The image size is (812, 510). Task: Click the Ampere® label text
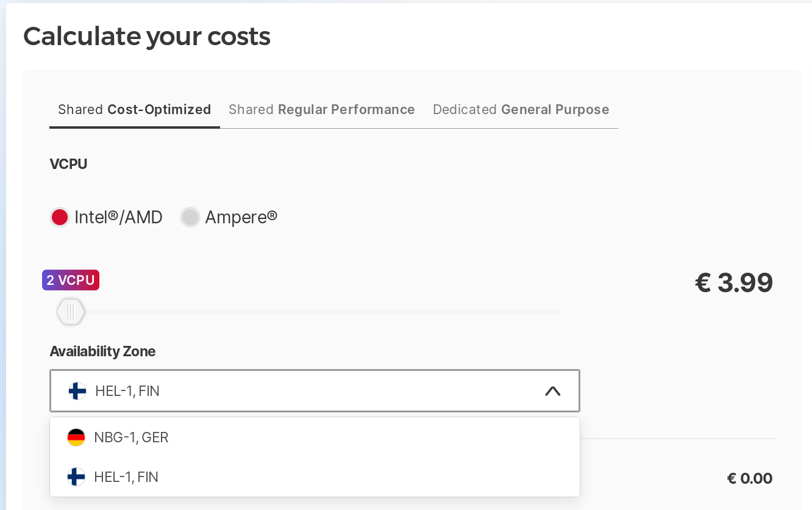[241, 217]
